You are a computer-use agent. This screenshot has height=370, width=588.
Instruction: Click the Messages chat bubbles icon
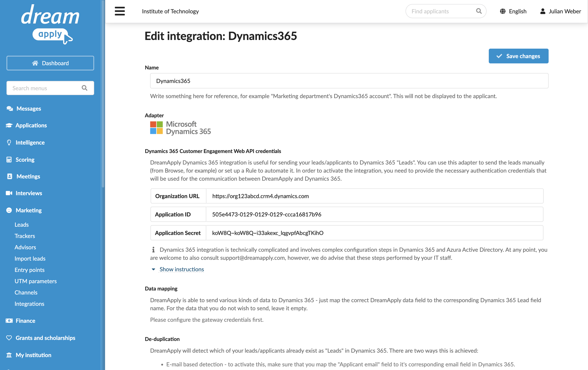point(10,109)
